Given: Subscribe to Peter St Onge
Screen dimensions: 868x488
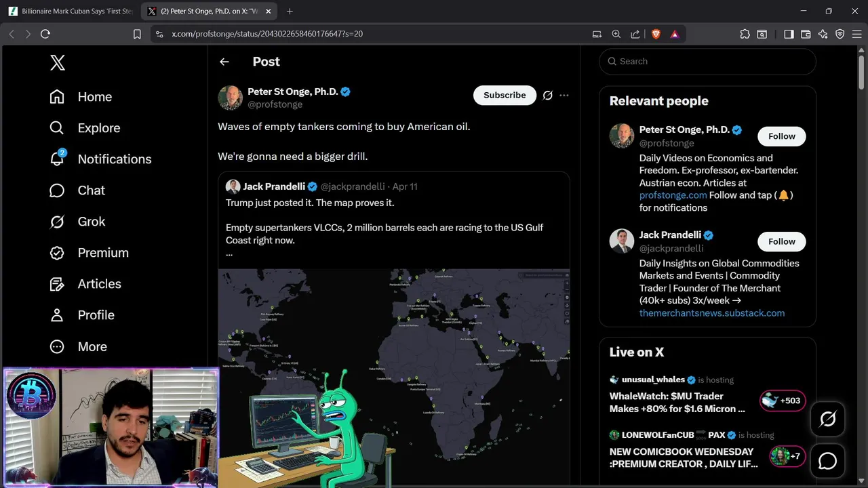Looking at the screenshot, I should tap(505, 96).
